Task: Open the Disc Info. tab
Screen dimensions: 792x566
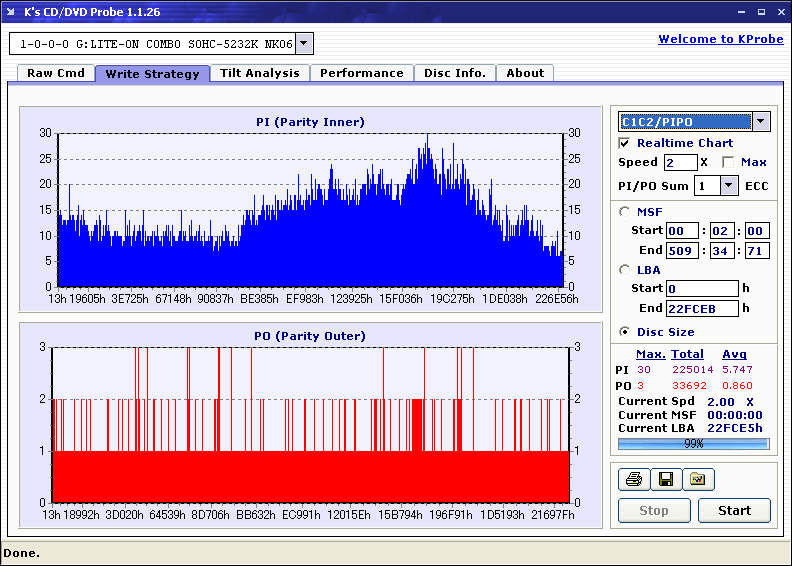Action: tap(454, 73)
